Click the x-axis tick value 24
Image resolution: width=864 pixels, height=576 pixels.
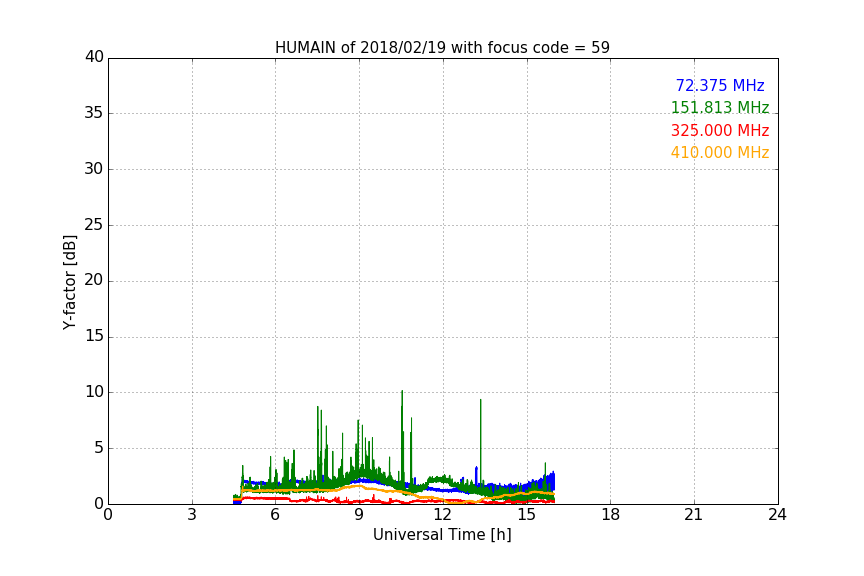tap(777, 515)
